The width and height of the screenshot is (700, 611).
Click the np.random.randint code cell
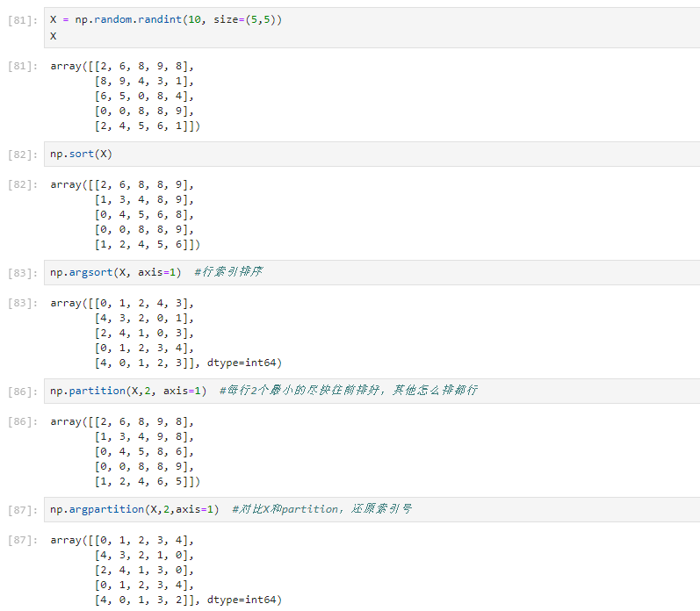click(372, 28)
